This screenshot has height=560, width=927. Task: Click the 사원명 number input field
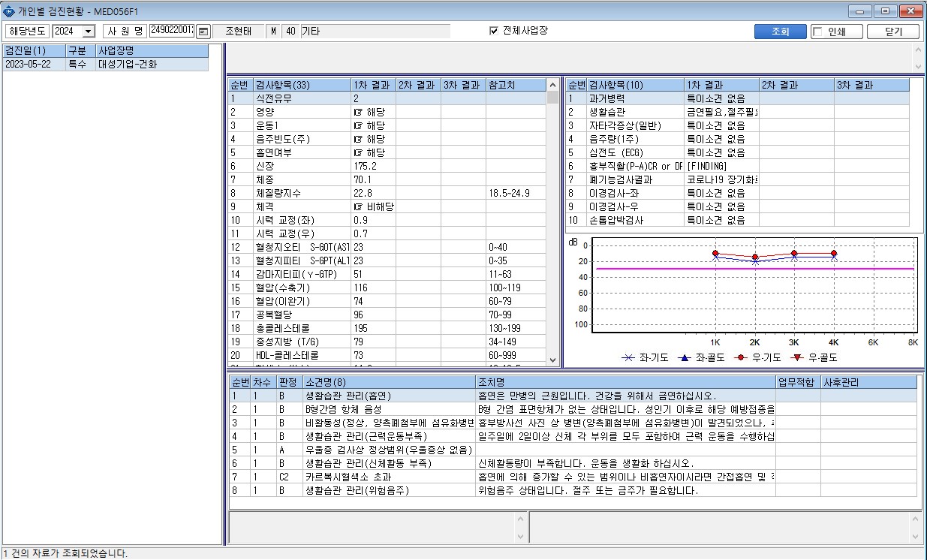(172, 31)
